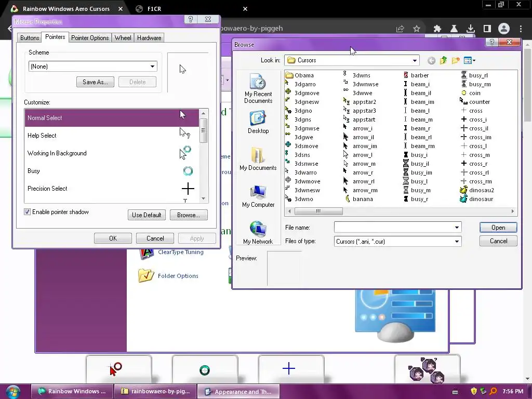This screenshot has width=532, height=399.
Task: Switch to the Buttons tab
Action: pos(30,38)
